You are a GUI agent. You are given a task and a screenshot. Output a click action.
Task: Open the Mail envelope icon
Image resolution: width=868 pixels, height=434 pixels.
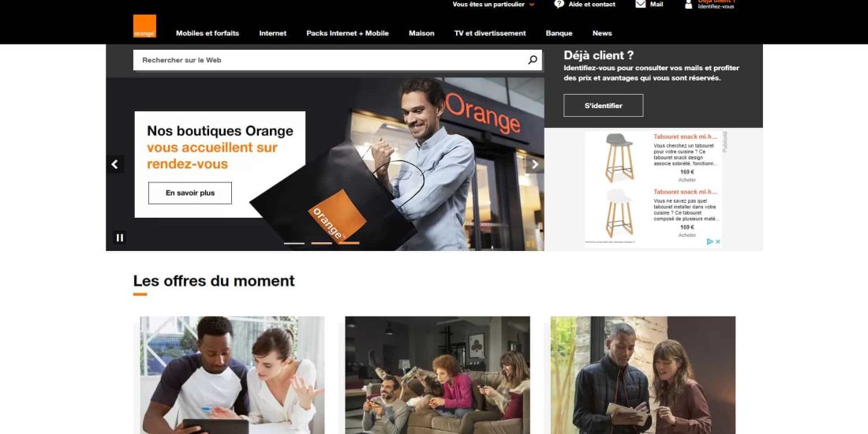point(641,4)
